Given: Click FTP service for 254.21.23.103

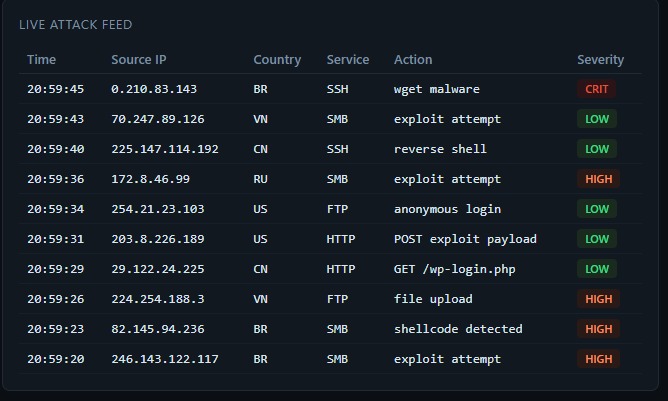Looking at the screenshot, I should 337,209.
